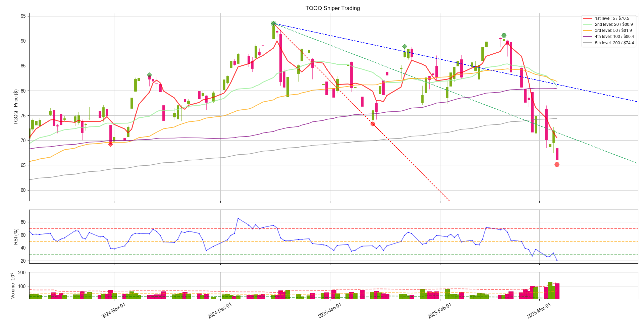644x327 pixels.
Task: Click the price axis tick '90'
Action: (x=23, y=41)
